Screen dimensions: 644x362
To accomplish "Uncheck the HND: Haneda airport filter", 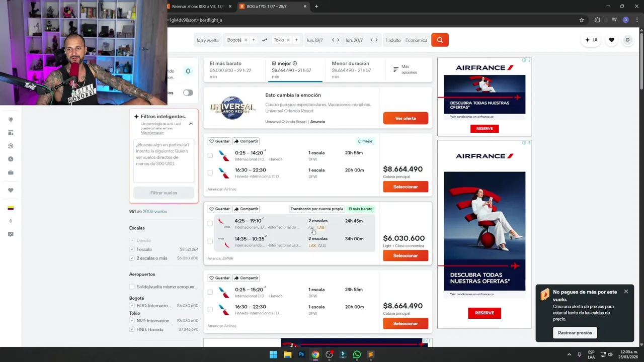I will [132, 330].
